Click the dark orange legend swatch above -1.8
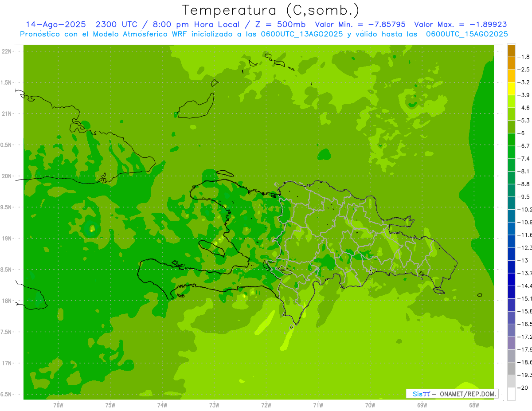The width and height of the screenshot is (532, 411). (511, 51)
